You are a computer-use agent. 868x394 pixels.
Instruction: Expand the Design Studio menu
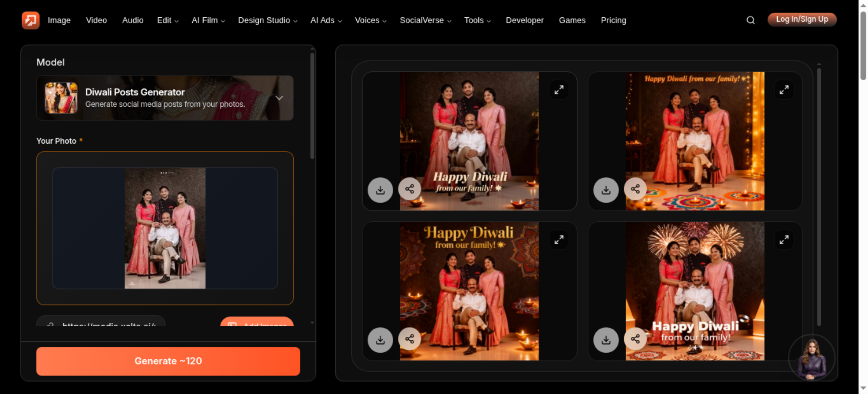tap(268, 20)
